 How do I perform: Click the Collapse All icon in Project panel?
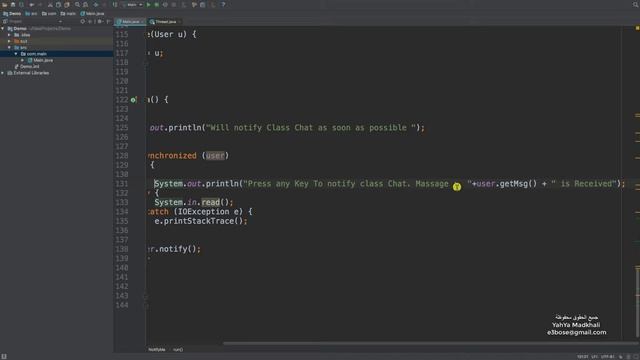coord(91,21)
